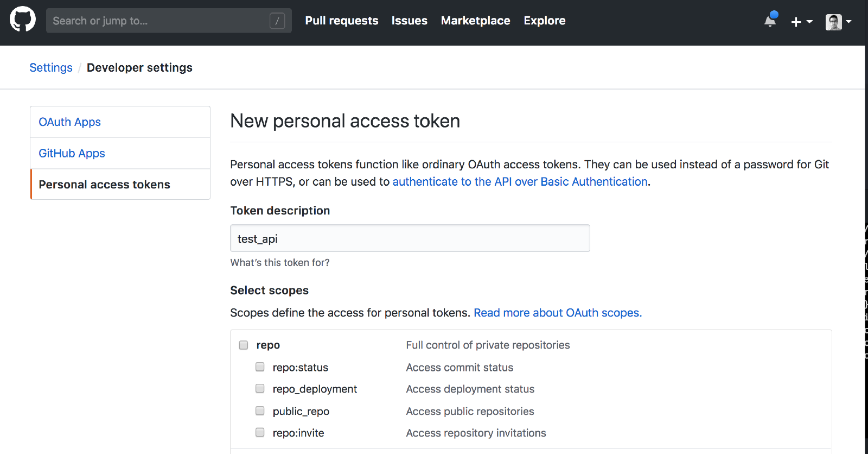The height and width of the screenshot is (454, 868).
Task: Expand the profile menu dropdown arrow
Action: pos(848,22)
